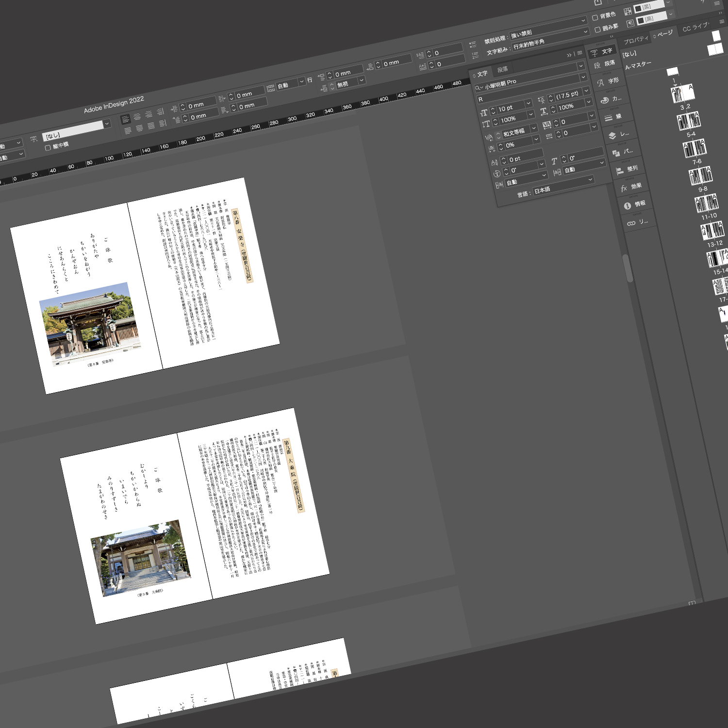Select justify with last line left icon
Screen dimensions: 728x728
click(128, 131)
